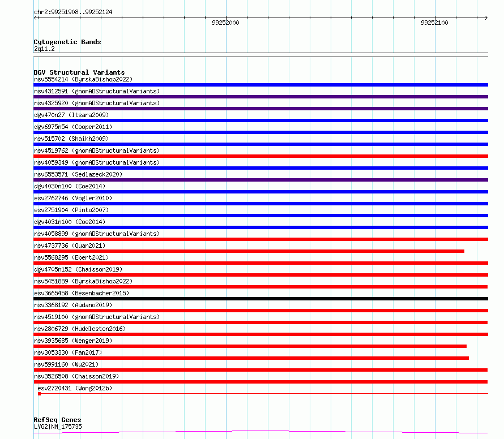Open the LYG2|NM_175735 RefSeq gene label
Screen dimensions: 504x439
point(58,427)
